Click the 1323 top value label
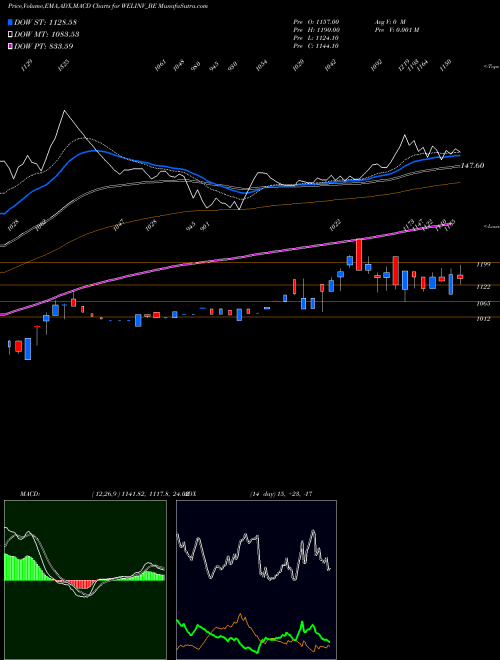Viewport: 500px width, 660px height. coord(64,65)
